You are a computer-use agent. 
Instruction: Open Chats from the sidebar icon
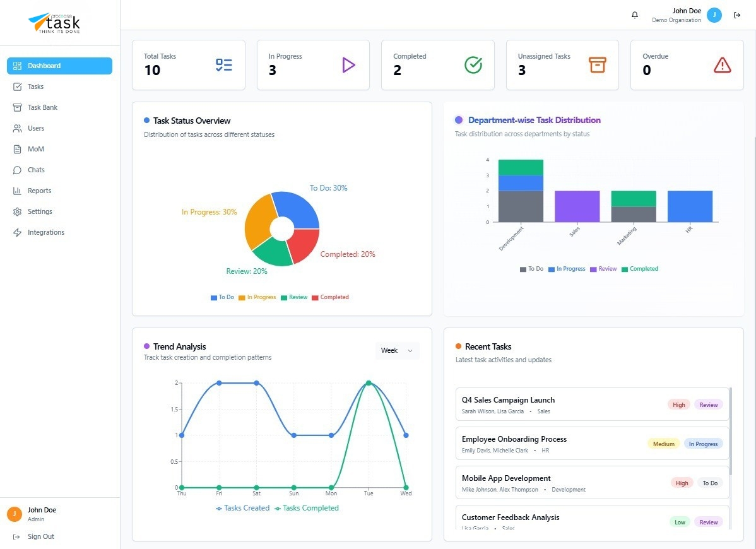[x=16, y=170]
